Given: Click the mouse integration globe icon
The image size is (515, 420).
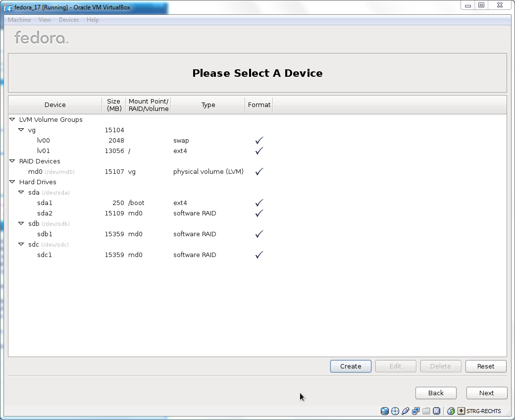Looking at the screenshot, I should 451,411.
